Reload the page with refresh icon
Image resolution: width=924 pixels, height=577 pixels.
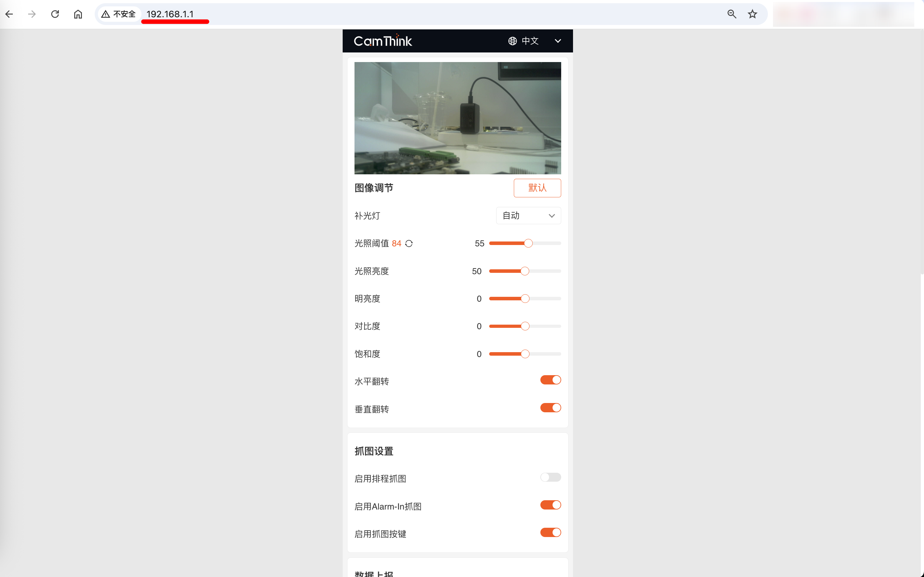55,14
